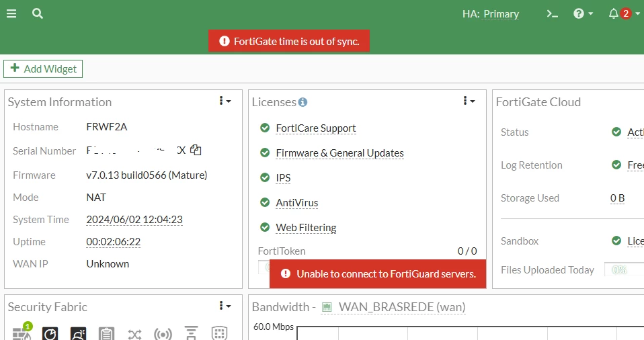
Task: Launch the CLI console
Action: click(x=552, y=14)
